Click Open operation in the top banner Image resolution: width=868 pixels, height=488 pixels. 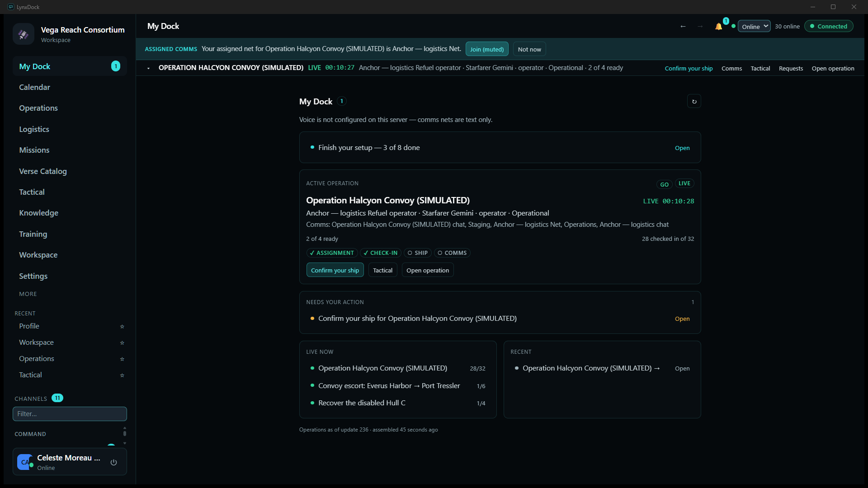pos(833,68)
